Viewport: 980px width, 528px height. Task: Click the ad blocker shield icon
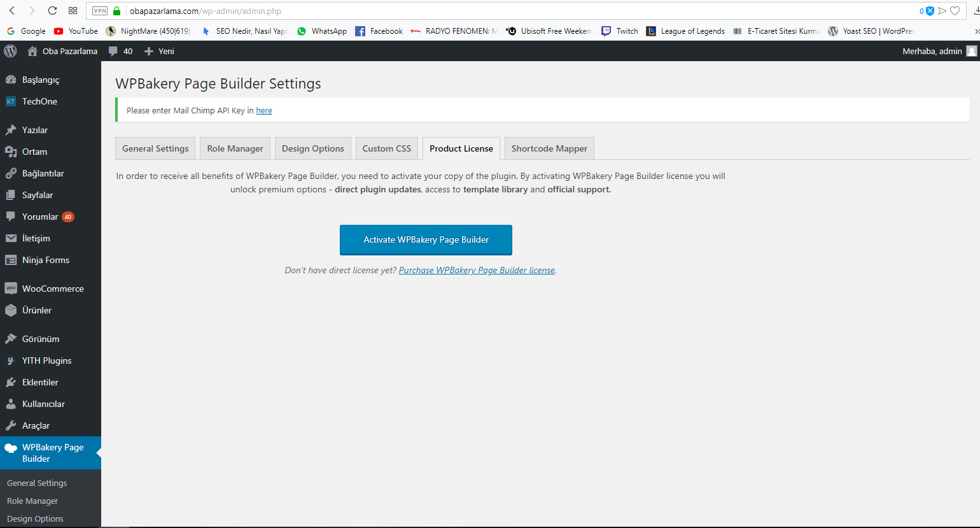coord(930,11)
